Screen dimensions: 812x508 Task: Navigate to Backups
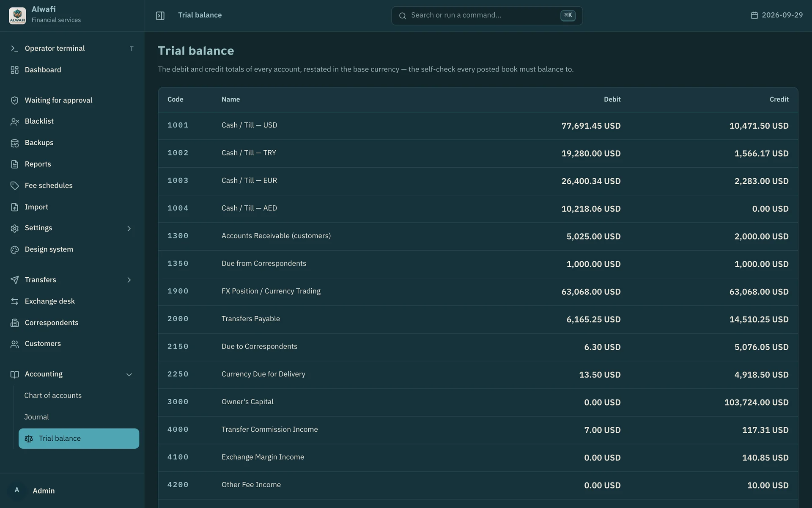click(x=72, y=143)
